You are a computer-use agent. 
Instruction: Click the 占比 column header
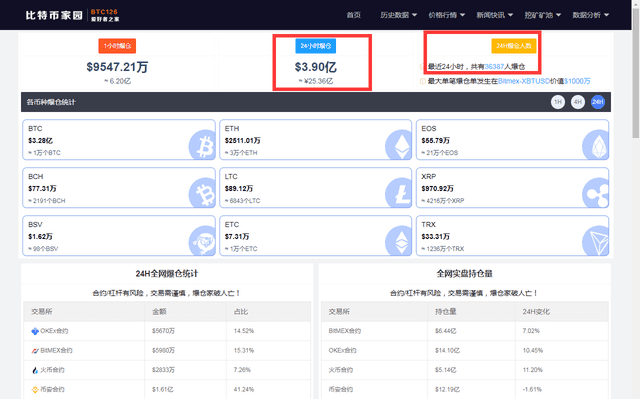pos(241,312)
